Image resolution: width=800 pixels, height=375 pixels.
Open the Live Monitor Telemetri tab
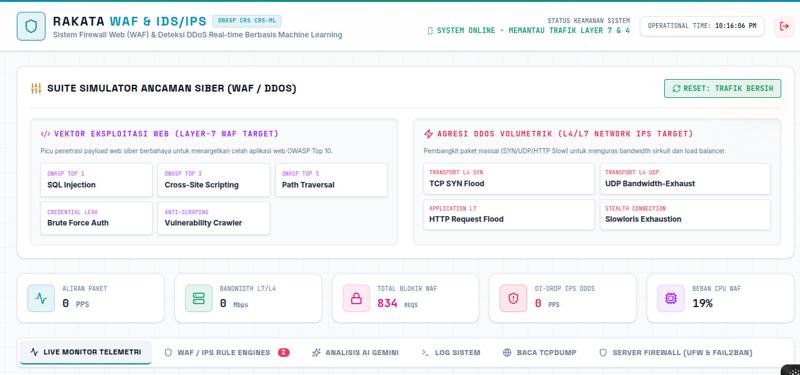click(86, 352)
